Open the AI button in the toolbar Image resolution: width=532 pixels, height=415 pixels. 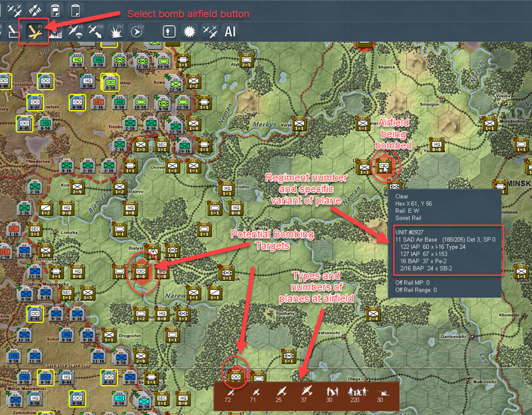click(x=230, y=32)
